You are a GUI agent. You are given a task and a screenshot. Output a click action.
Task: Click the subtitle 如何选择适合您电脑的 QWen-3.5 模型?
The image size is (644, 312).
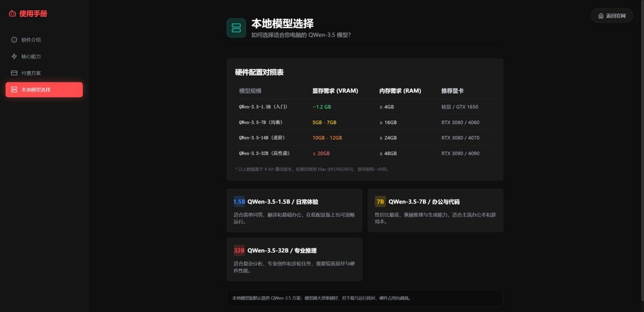pos(301,35)
